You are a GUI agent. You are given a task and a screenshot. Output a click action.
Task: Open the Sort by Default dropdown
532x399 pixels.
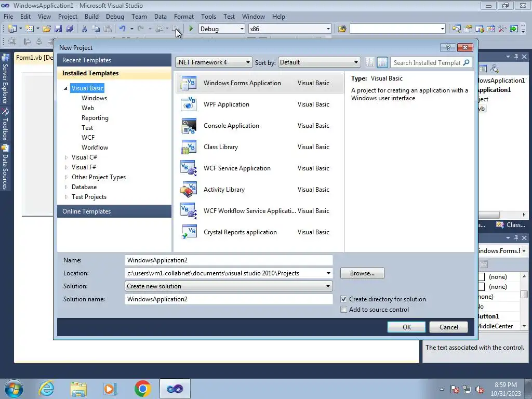319,62
